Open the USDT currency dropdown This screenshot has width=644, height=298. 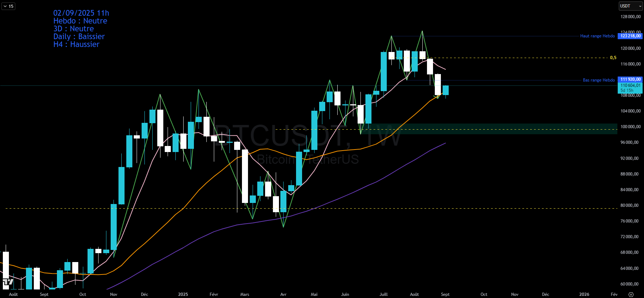[630, 6]
